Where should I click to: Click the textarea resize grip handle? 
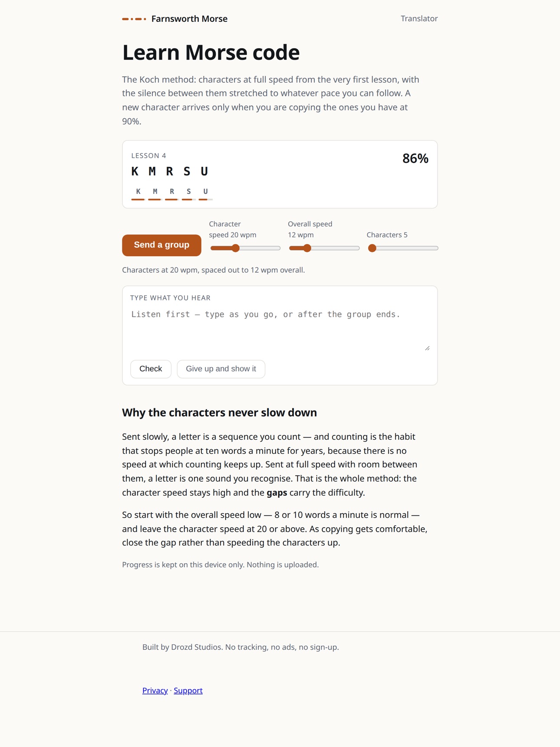coord(427,348)
